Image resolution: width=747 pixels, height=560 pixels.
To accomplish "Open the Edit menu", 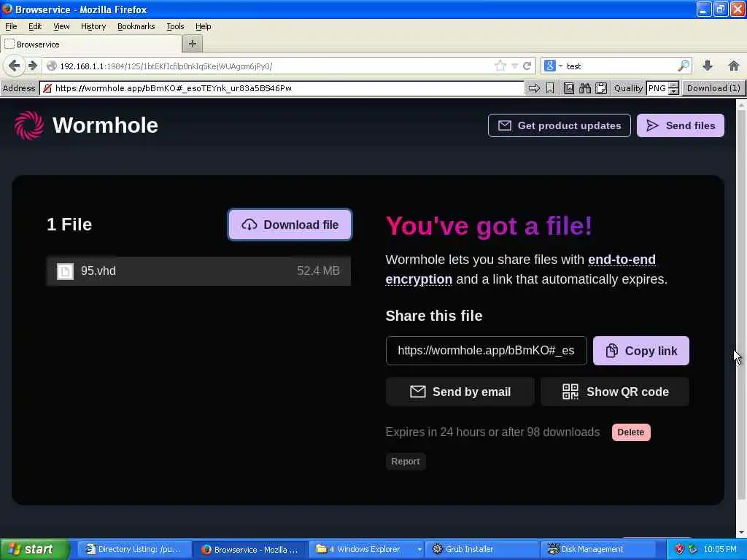I will [x=35, y=26].
